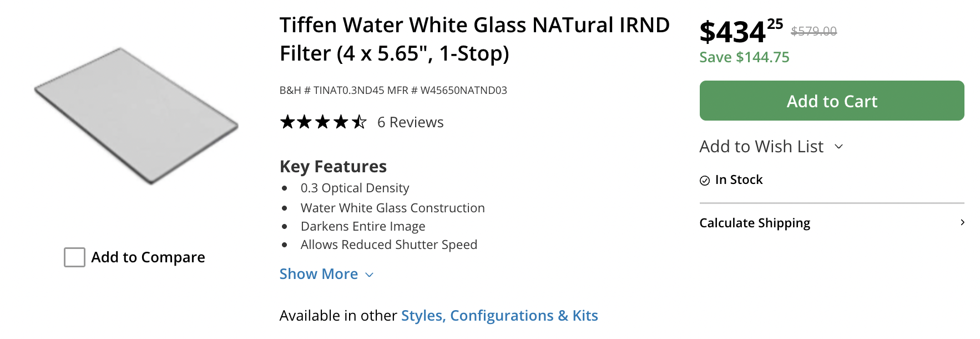Click the star rating icons
The image size is (980, 339).
pos(323,122)
